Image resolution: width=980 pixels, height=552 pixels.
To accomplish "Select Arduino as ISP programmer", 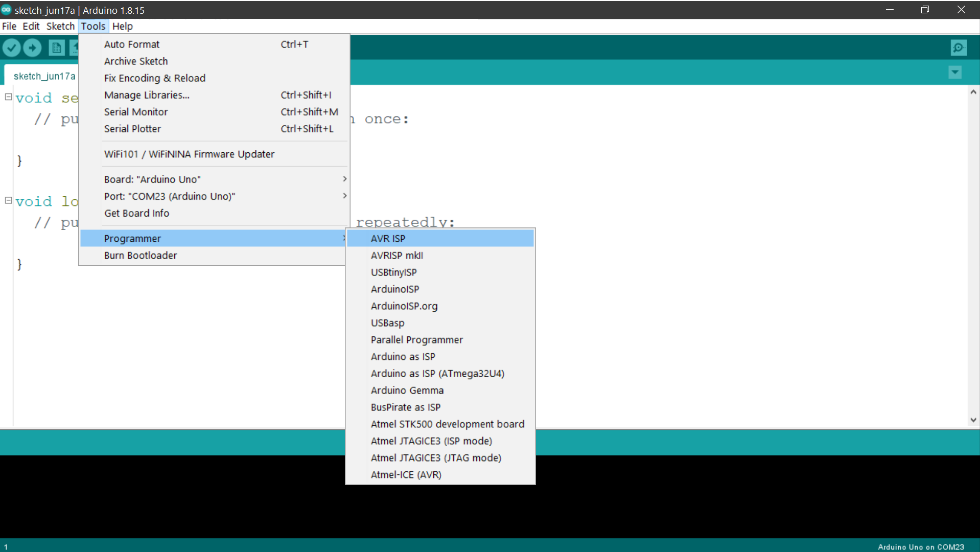I will pyautogui.click(x=440, y=357).
